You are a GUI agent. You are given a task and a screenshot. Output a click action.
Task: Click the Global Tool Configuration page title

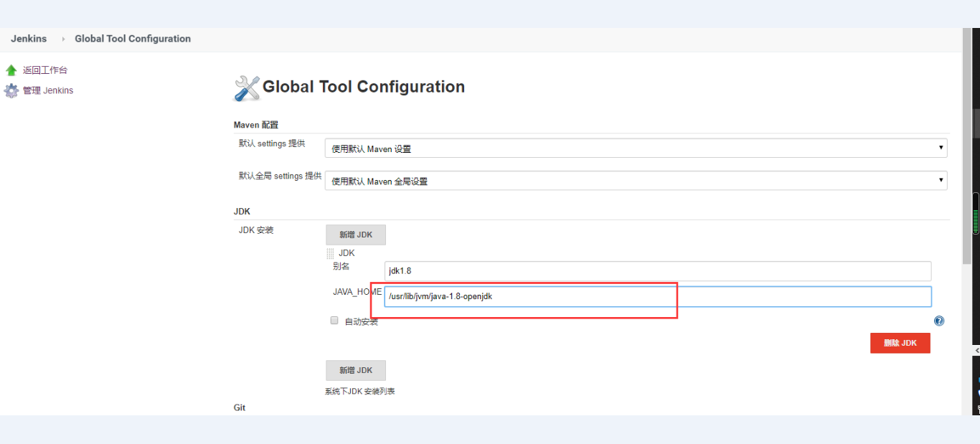tap(364, 87)
